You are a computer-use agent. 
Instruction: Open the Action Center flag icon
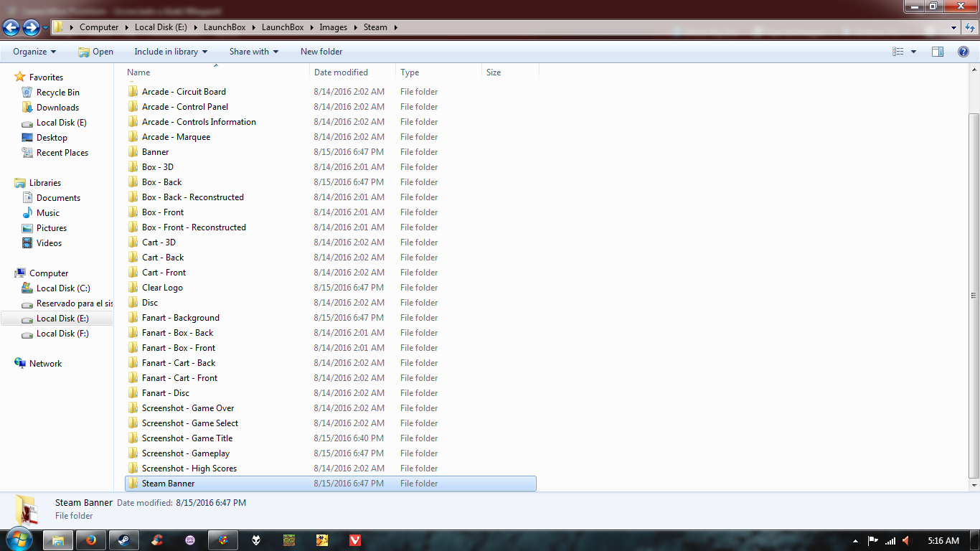[873, 541]
